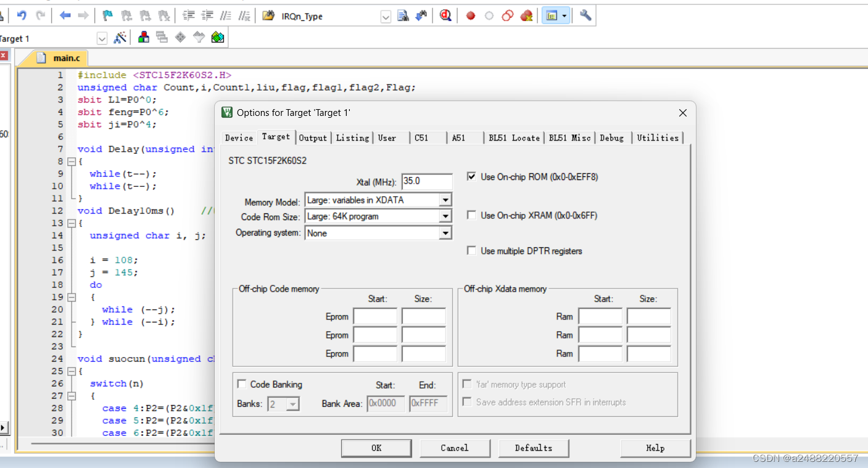This screenshot has width=868, height=468.
Task: Kill all breakpoints via toolbar icon
Action: (526, 15)
